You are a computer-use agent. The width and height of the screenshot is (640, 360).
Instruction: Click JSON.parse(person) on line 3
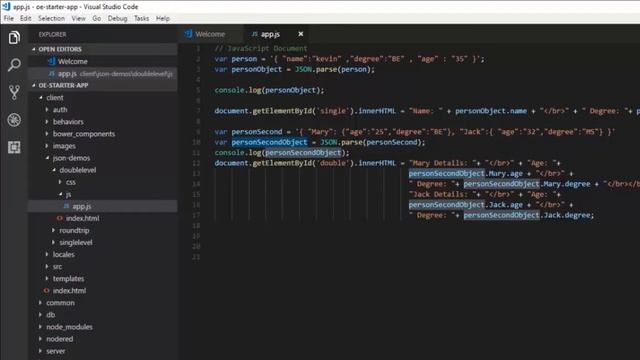tap(334, 69)
